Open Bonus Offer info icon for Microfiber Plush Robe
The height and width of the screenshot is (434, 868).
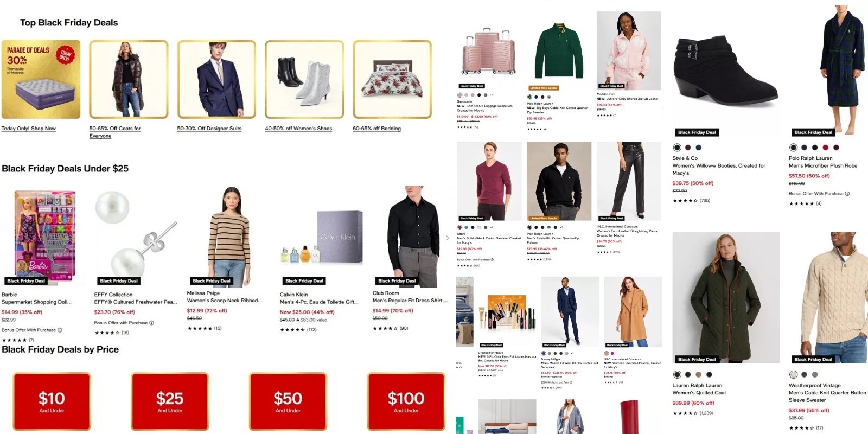point(847,194)
